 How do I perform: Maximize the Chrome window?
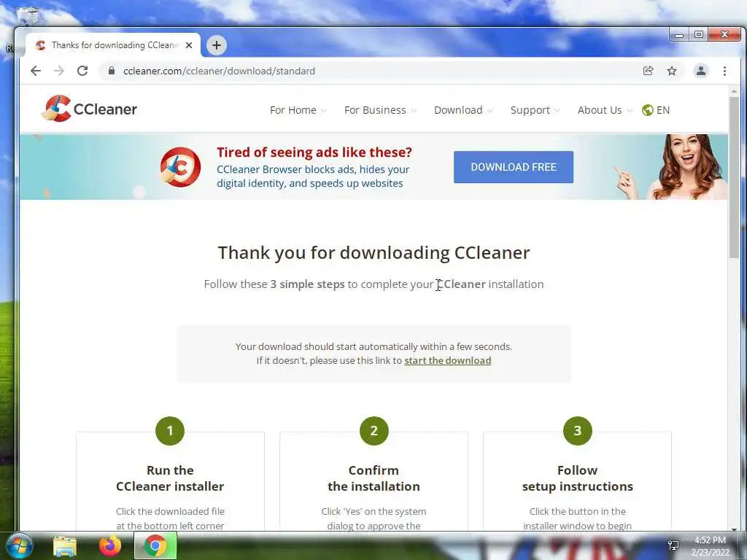pos(699,35)
